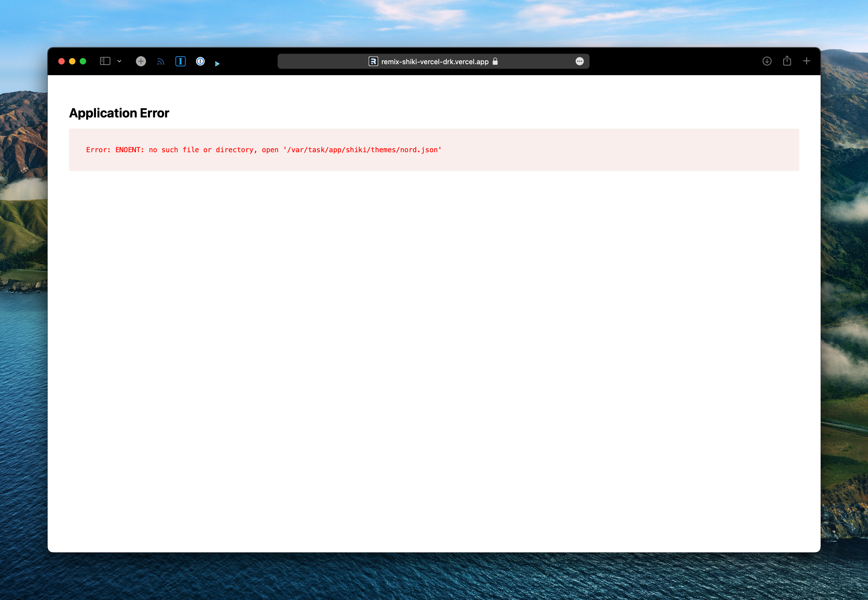The height and width of the screenshot is (600, 868).
Task: Enter full screen with green button
Action: point(83,61)
